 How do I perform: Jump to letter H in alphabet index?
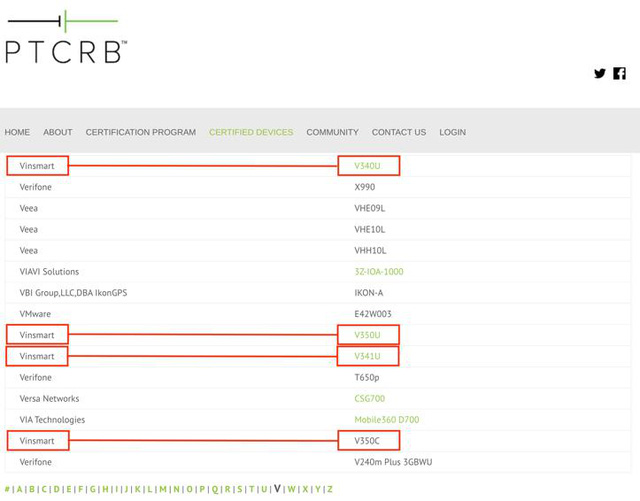click(105, 489)
